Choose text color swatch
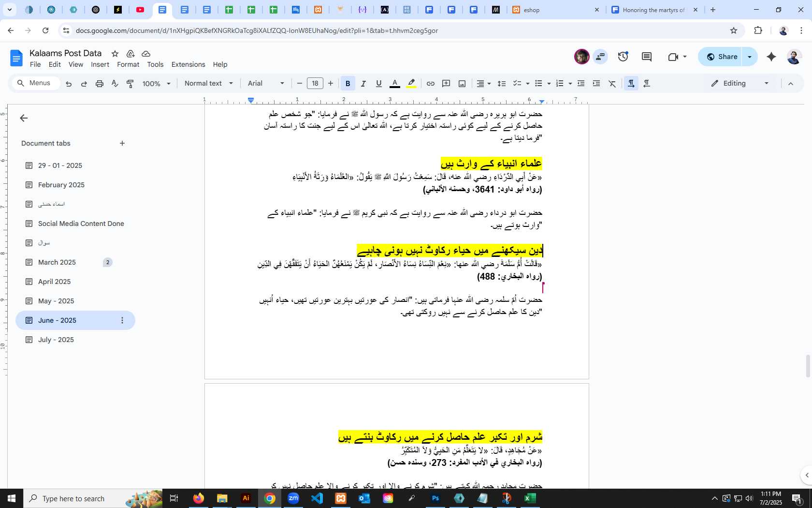 (x=395, y=84)
